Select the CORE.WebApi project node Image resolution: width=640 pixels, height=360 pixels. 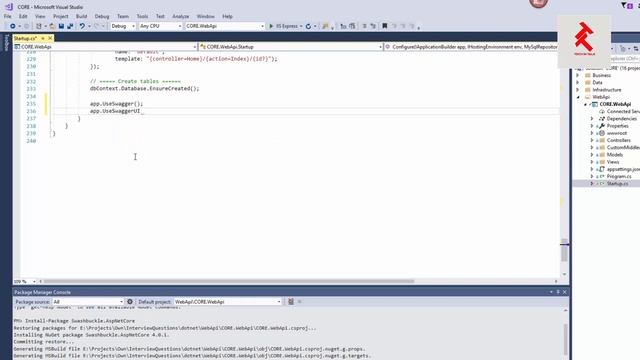tap(615, 104)
